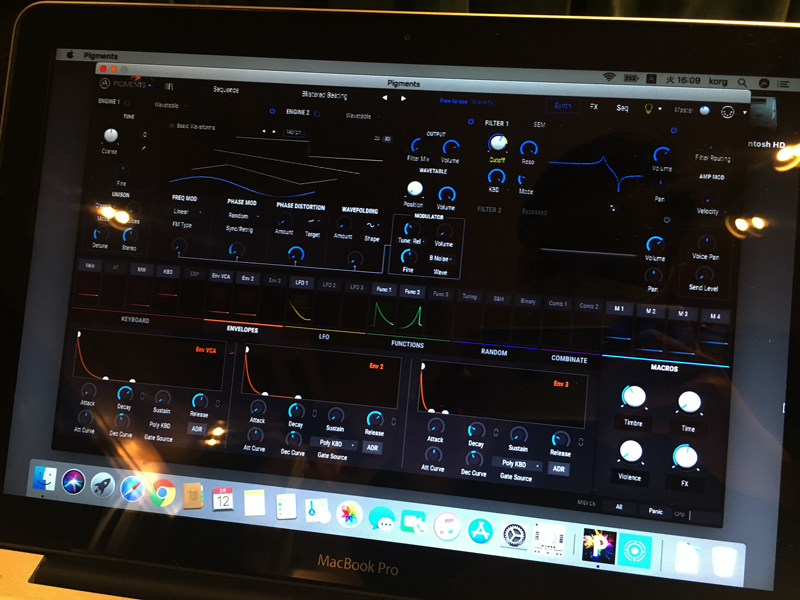800x600 pixels.
Task: Open teal target app icon in Dock
Action: 635,550
